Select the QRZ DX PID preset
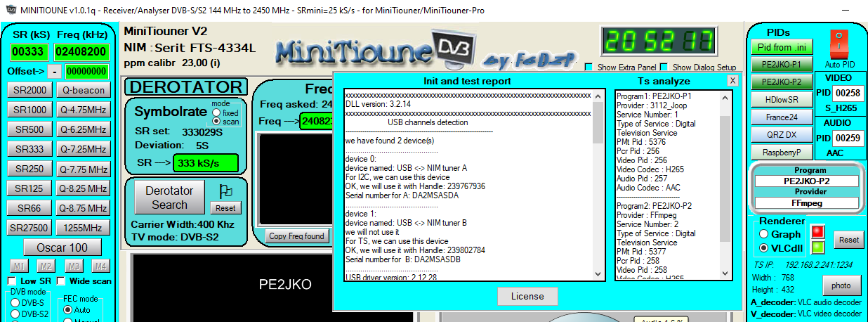The width and height of the screenshot is (868, 322). [x=782, y=134]
